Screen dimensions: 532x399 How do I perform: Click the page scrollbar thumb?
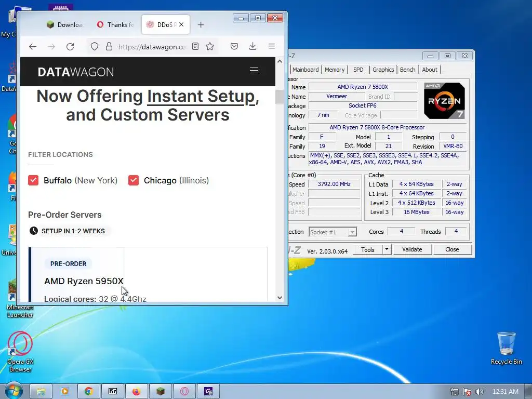(x=280, y=97)
